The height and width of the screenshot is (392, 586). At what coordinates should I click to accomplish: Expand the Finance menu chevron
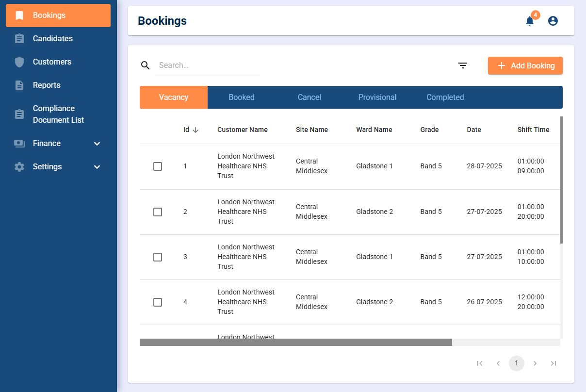coord(97,144)
